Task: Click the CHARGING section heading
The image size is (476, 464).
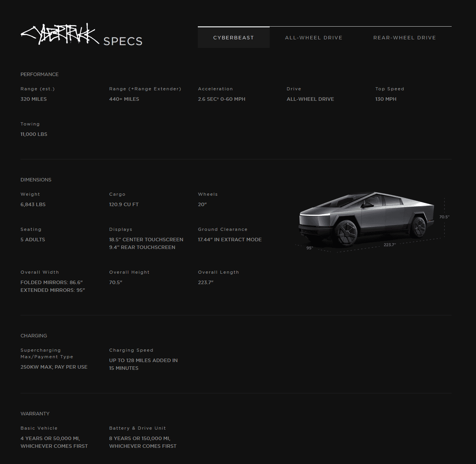Action: tap(34, 335)
